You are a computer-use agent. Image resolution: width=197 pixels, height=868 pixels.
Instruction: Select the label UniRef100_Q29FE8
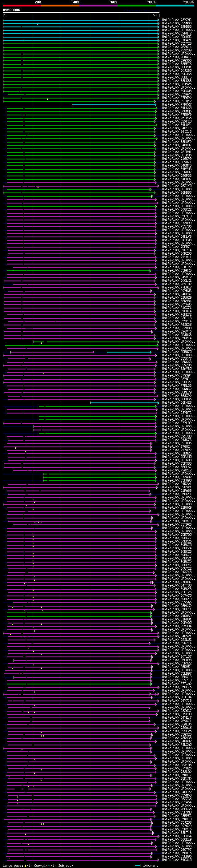(x=177, y=121)
